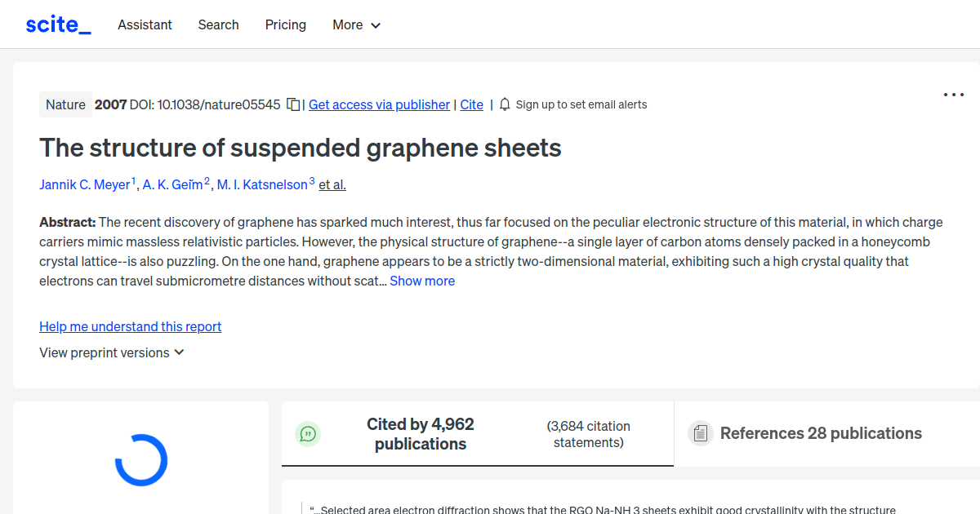Screen dimensions: 980x514
Task: Open Get access via publisher
Action: pyautogui.click(x=379, y=104)
